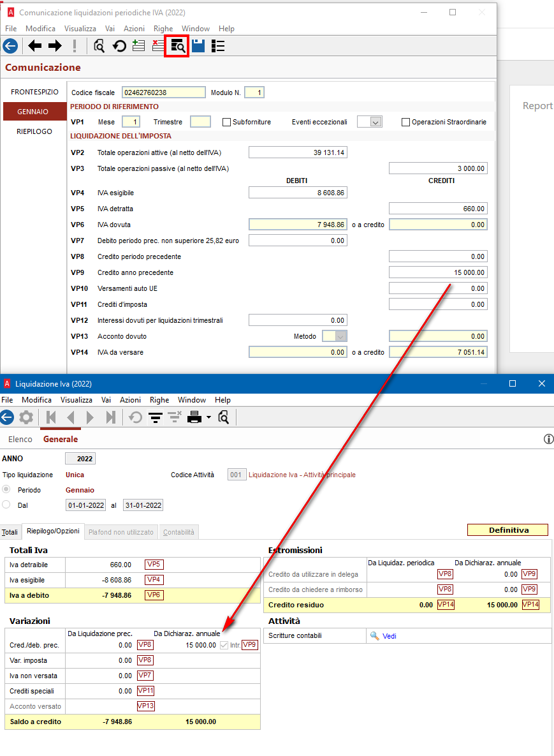554x756 pixels.
Task: Switch to RIEPILOGO tab
Action: tap(34, 131)
